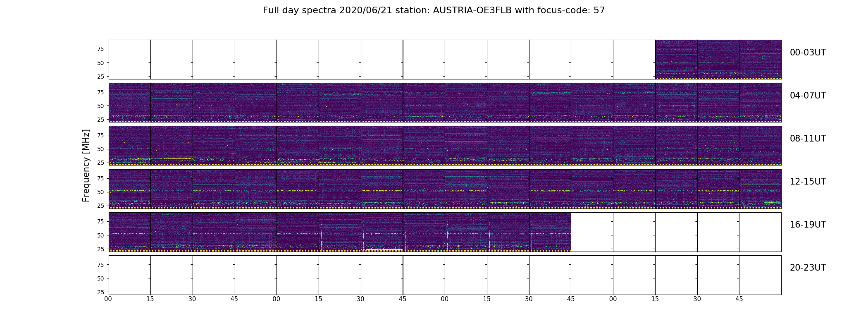Click the yellow streak at bottom of 16-19UT row
The width and height of the screenshot is (868, 331).
pos(384,249)
